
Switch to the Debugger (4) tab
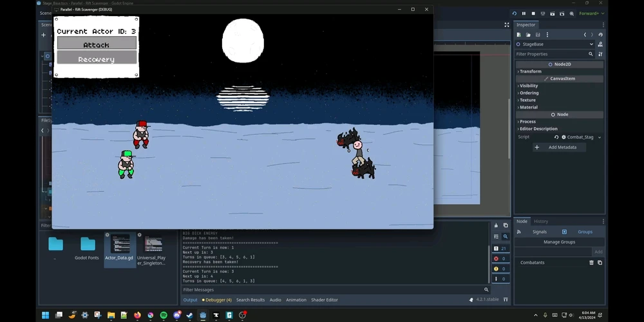coord(216,300)
